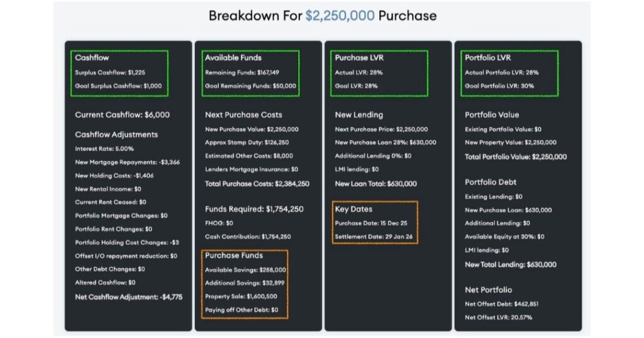The width and height of the screenshot is (644, 338).
Task: Select the Total Purchase Costs total
Action: 257,184
